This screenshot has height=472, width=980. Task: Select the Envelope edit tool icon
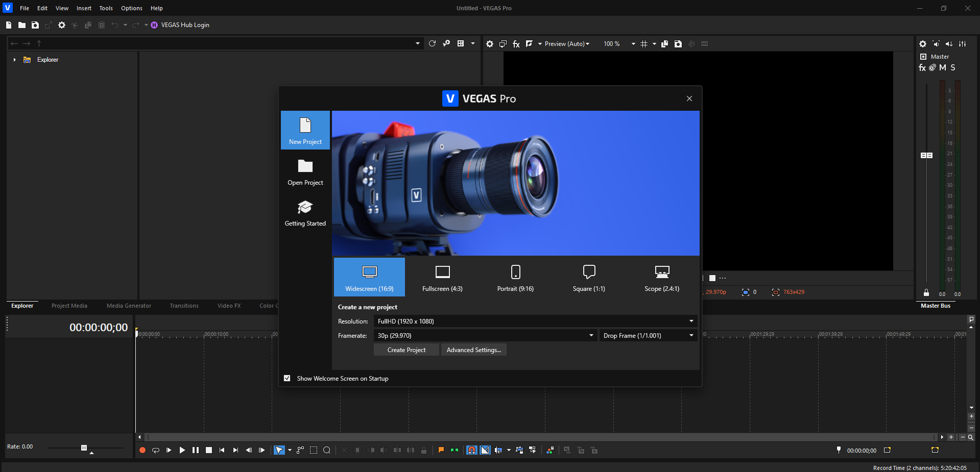click(x=300, y=450)
